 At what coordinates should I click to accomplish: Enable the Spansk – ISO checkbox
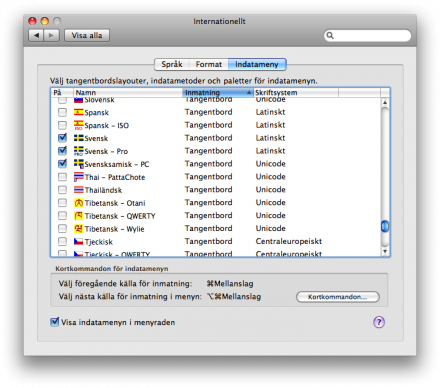[x=62, y=125]
